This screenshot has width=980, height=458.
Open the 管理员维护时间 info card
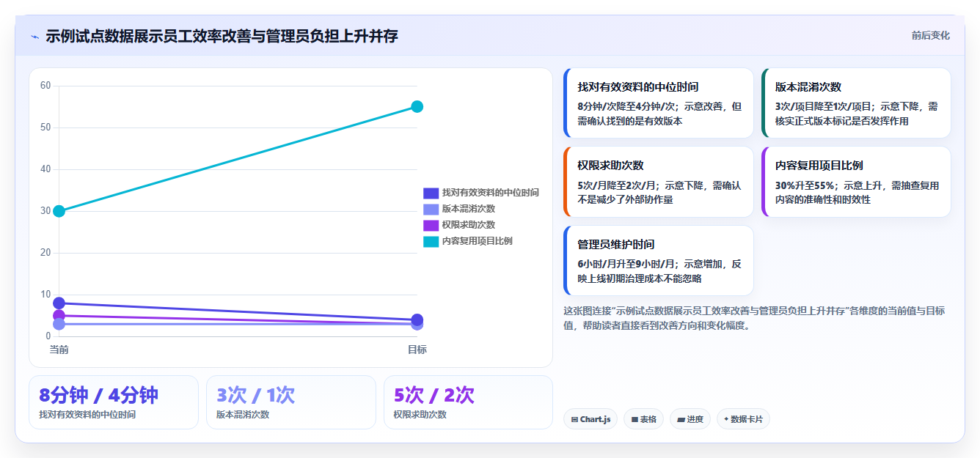659,260
